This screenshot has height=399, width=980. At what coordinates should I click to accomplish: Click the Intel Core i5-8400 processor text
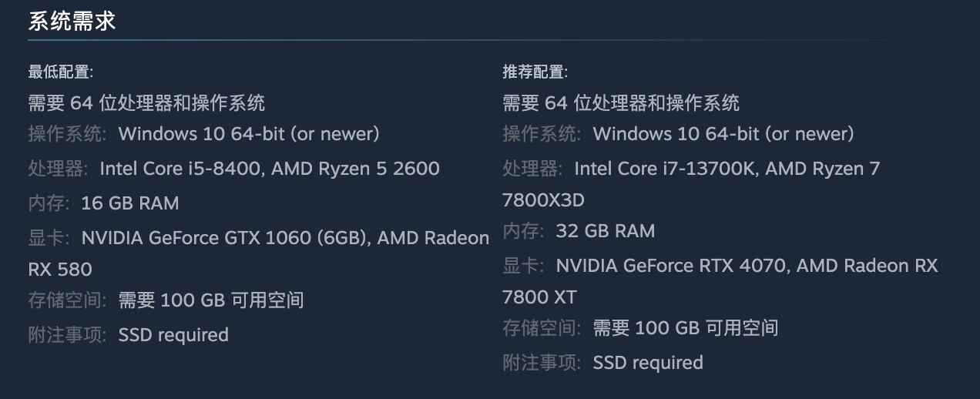(x=181, y=169)
